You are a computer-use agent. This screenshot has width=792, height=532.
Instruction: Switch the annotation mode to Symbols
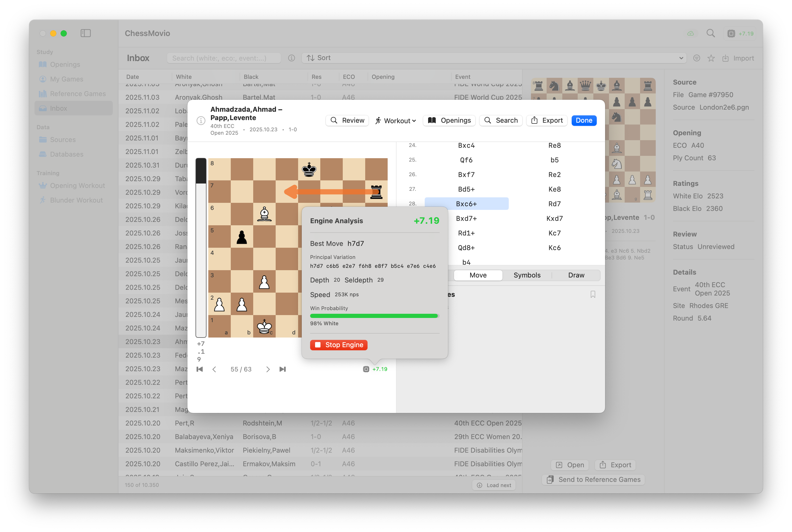527,275
